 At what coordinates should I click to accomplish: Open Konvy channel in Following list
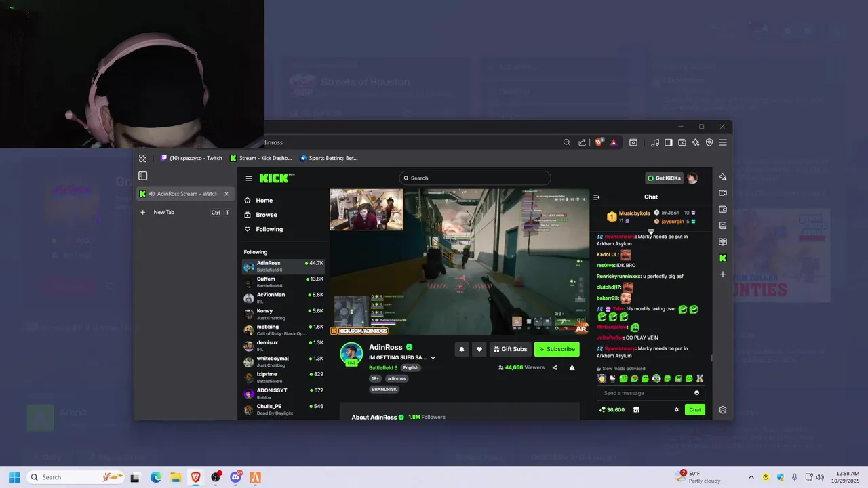pos(283,314)
